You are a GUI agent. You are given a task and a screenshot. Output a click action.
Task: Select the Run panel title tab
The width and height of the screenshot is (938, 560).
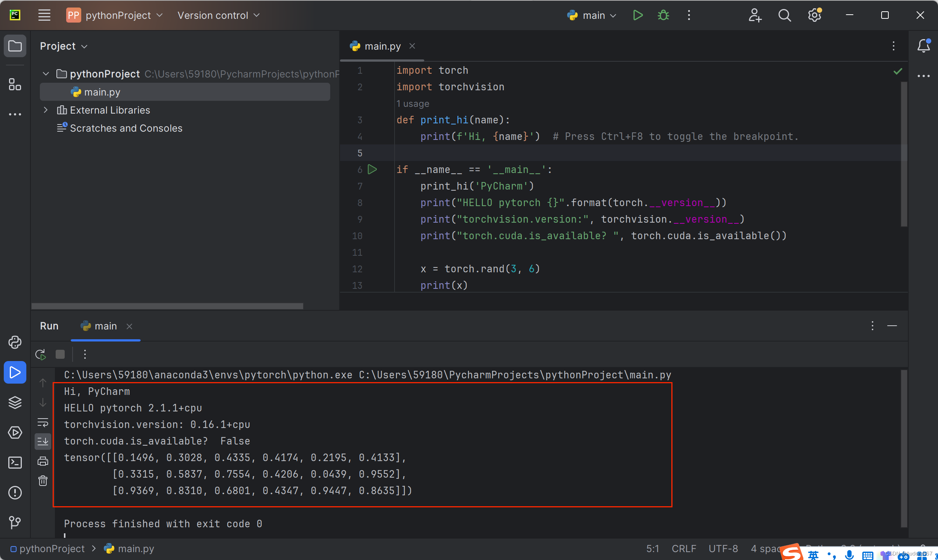click(x=49, y=326)
